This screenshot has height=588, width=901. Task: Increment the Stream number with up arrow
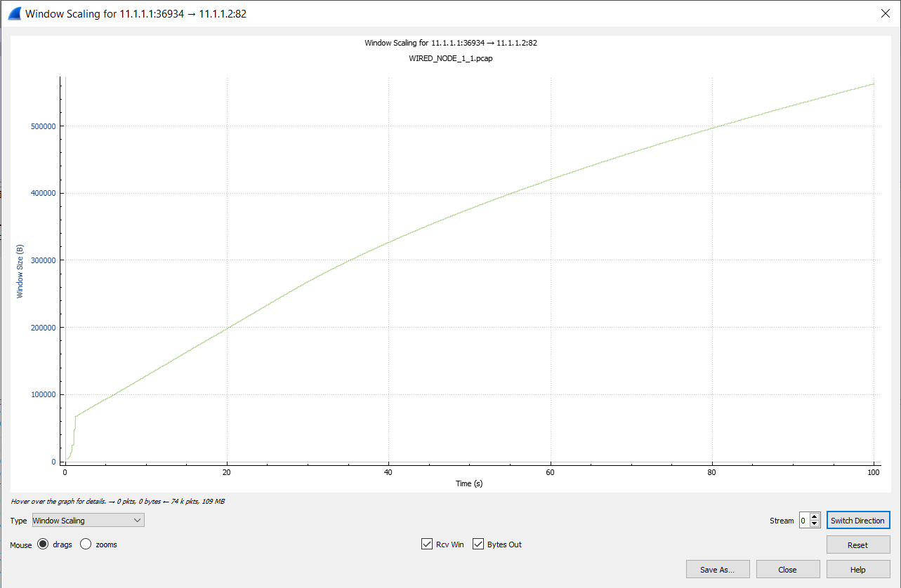pos(815,517)
